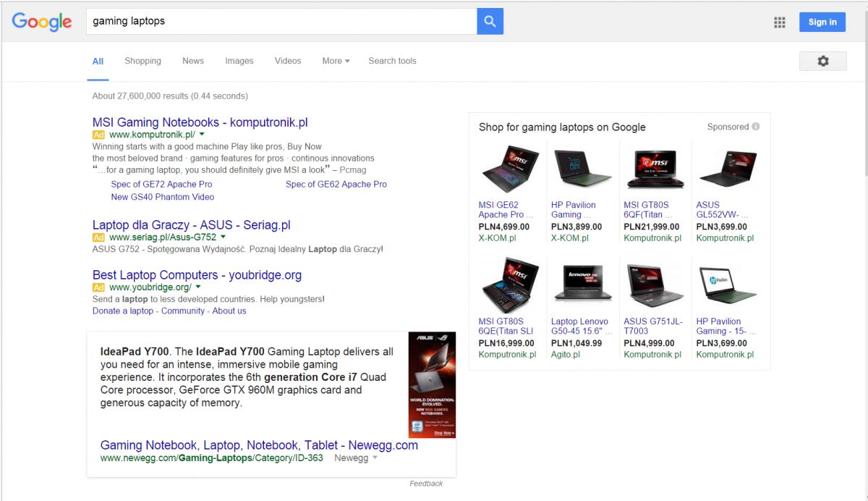Click Shop for gaming laptops on Google heading
The image size is (868, 501).
tap(562, 127)
